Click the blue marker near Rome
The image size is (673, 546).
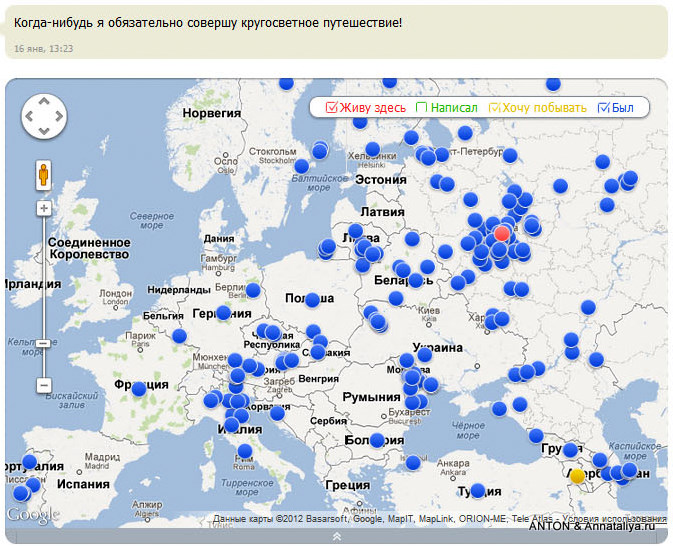pos(245,451)
